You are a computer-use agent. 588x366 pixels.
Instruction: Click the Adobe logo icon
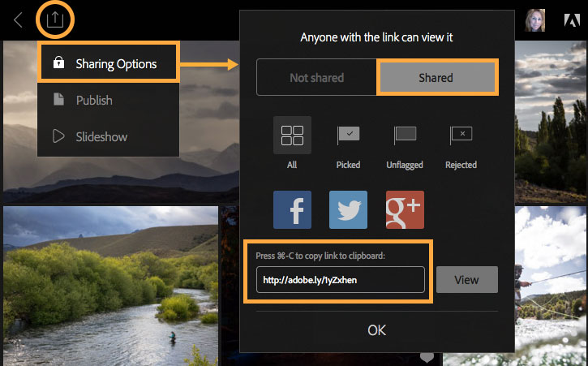[572, 20]
